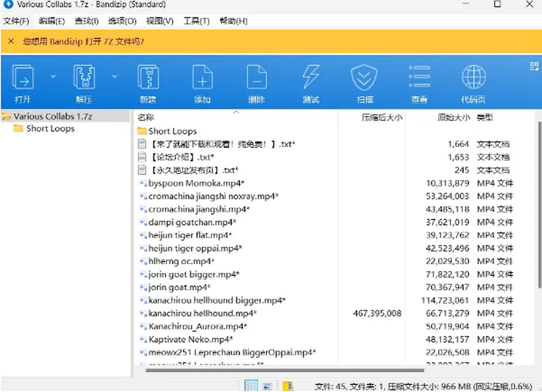The image size is (542, 392).
Task: Open the 文件(F) menu
Action: (16, 21)
